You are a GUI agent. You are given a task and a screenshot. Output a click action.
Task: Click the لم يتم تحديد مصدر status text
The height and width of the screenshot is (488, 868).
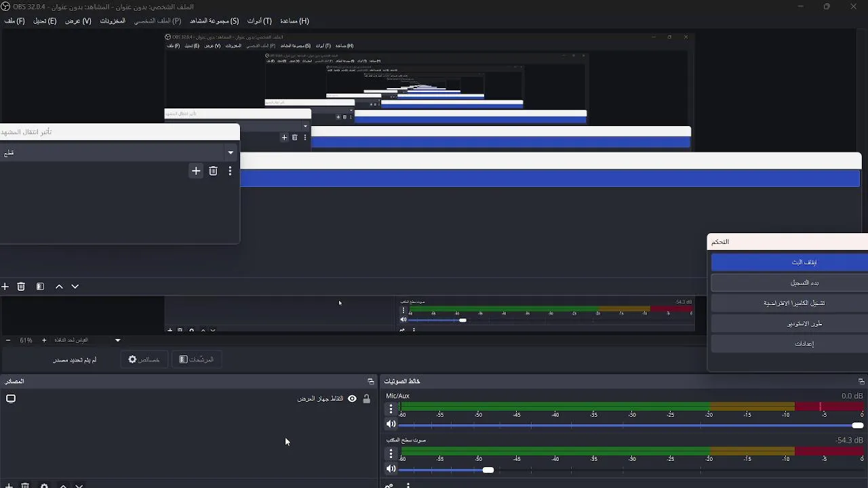tap(75, 360)
